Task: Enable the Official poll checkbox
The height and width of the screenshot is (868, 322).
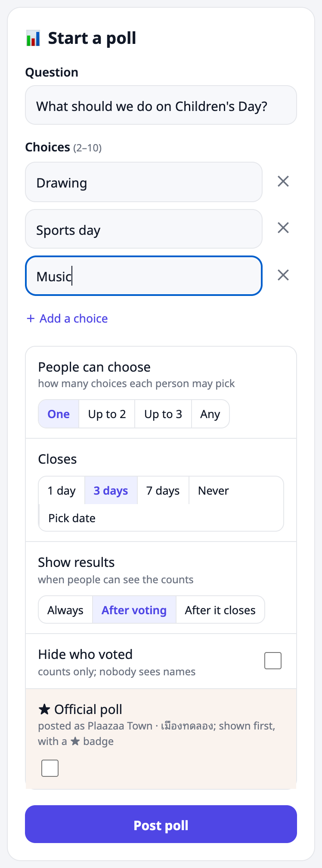Action: 50,768
